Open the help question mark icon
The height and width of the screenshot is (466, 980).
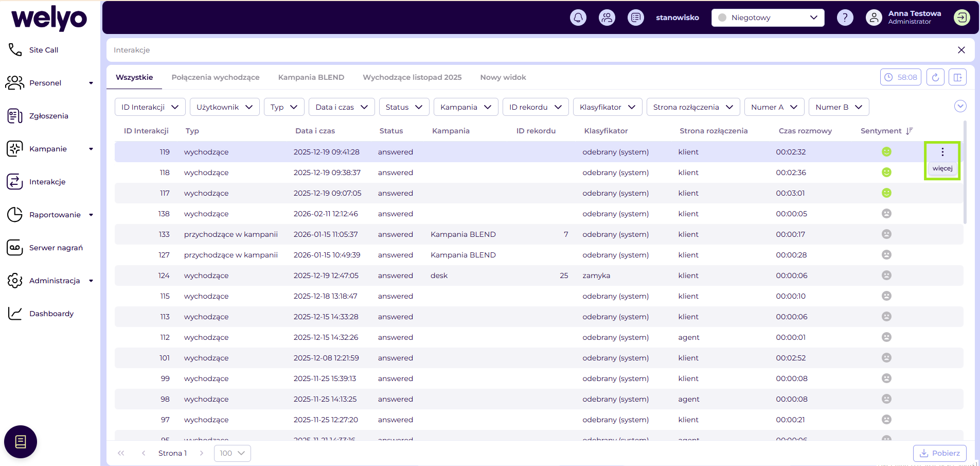(845, 18)
